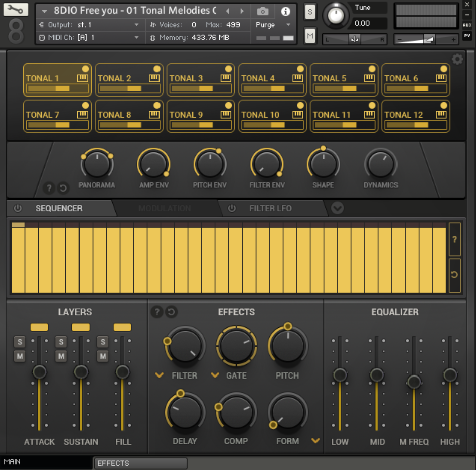Expand the round chevron beside Filter LFO
This screenshot has height=470, width=476.
pos(337,208)
